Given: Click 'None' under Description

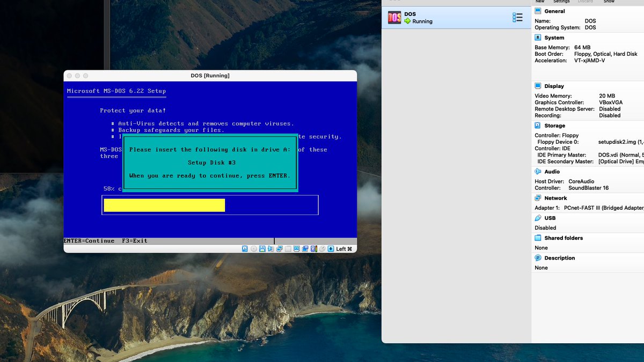Looking at the screenshot, I should (541, 268).
